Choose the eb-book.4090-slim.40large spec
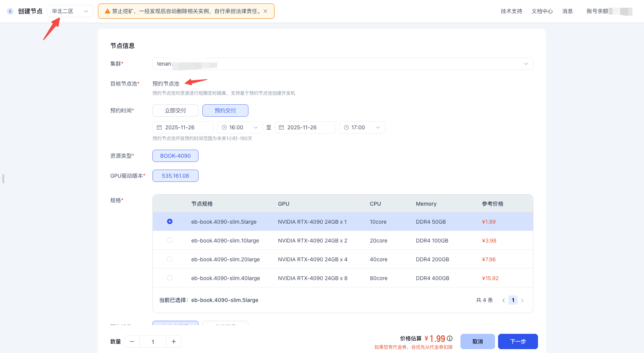 (x=170, y=278)
